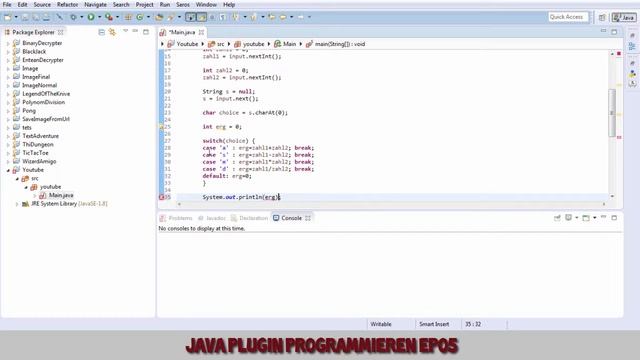
Task: Open the New file dropdown arrow
Action: click(16, 17)
